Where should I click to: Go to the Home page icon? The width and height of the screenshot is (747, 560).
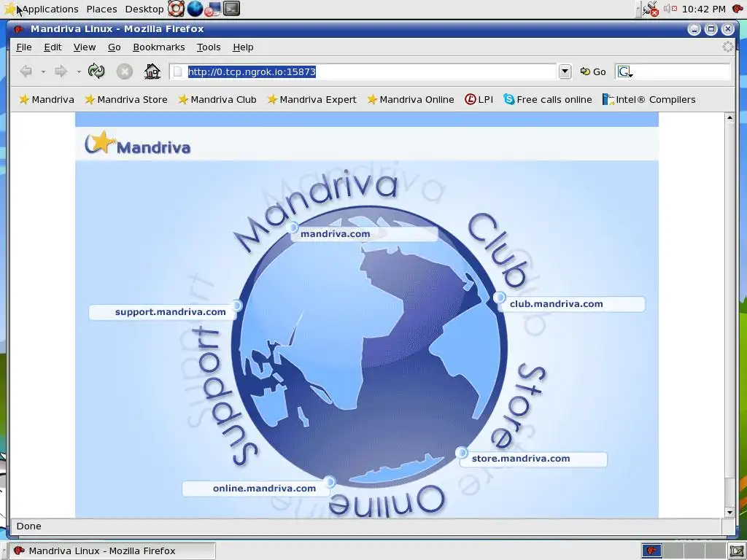tap(152, 71)
